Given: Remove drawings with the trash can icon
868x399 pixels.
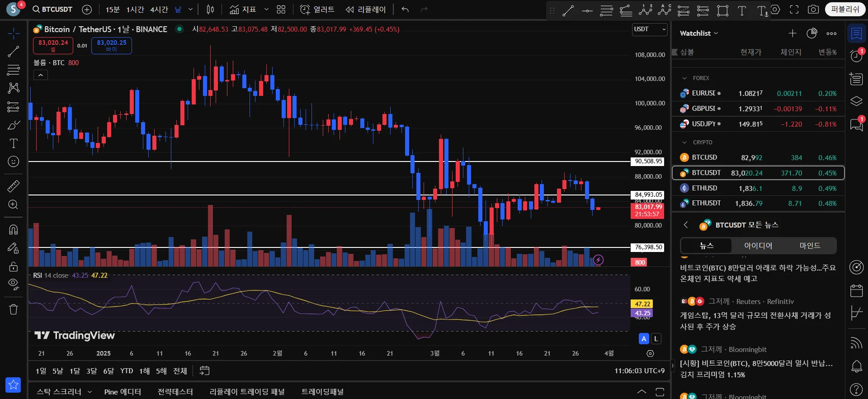Looking at the screenshot, I should coord(14,309).
